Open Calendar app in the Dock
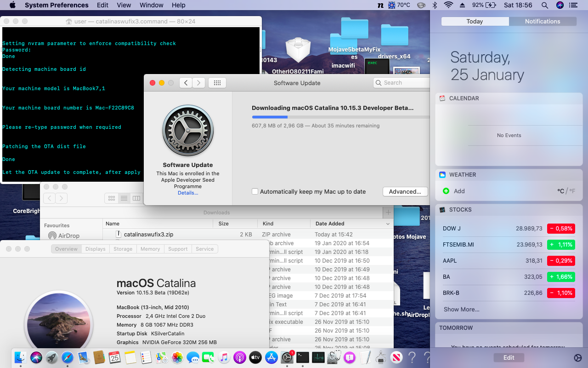Viewport: 588px width, 368px height. click(114, 357)
